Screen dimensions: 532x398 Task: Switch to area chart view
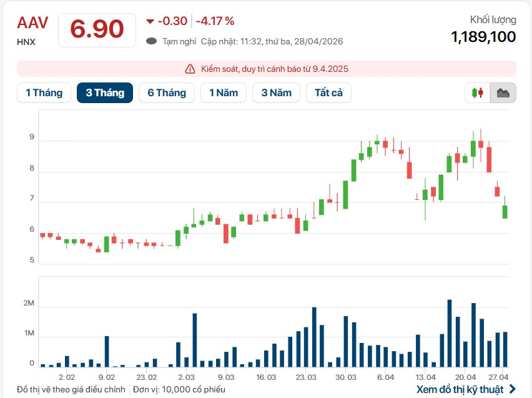503,93
